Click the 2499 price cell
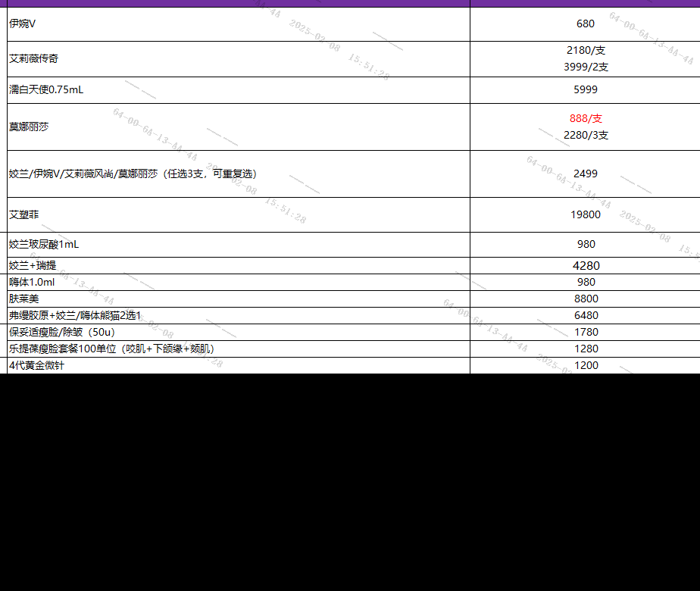This screenshot has height=591, width=700. point(585,174)
